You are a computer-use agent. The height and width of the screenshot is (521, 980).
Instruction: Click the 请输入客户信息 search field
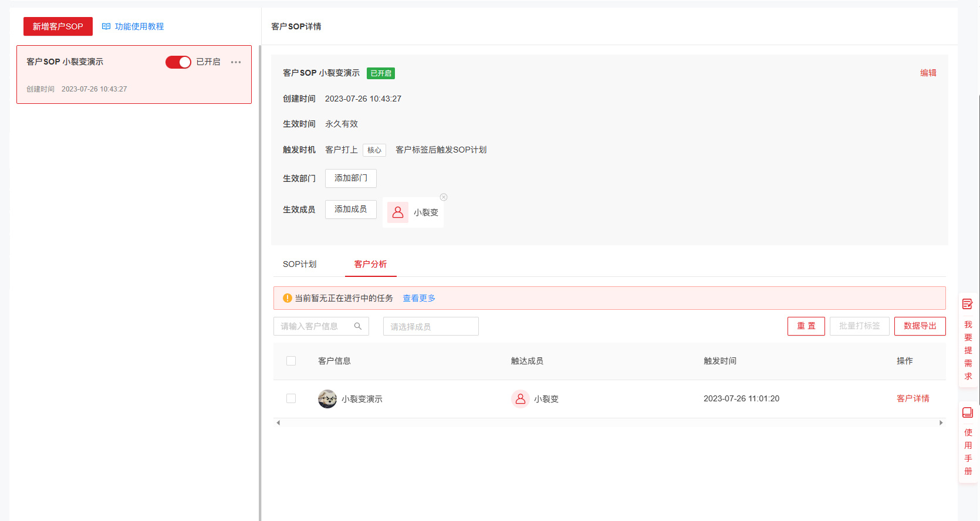coord(314,326)
